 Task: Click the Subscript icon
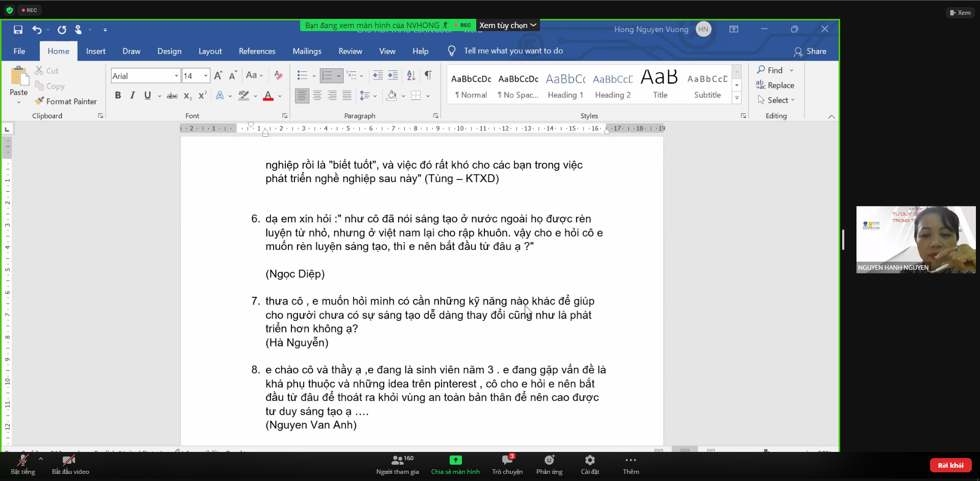(188, 95)
